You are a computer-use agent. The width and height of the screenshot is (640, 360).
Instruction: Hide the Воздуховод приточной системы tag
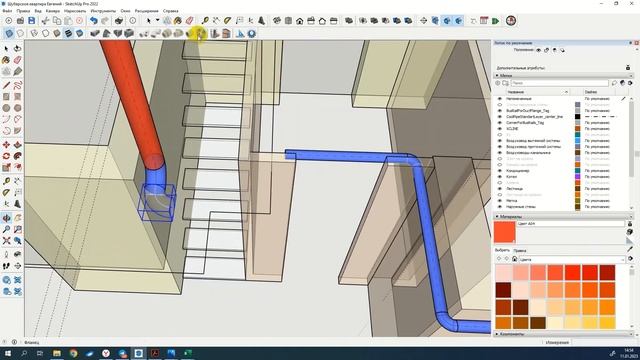point(500,147)
